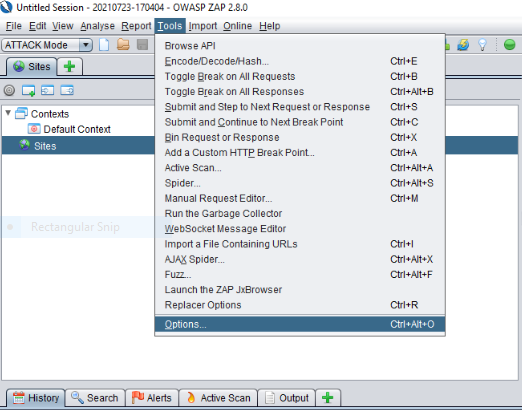
Task: Click the Open Session folder icon
Action: [x=123, y=44]
